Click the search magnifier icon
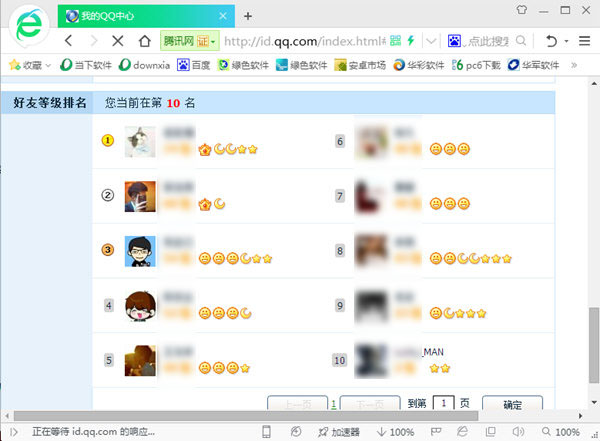600x441 pixels. tap(521, 40)
